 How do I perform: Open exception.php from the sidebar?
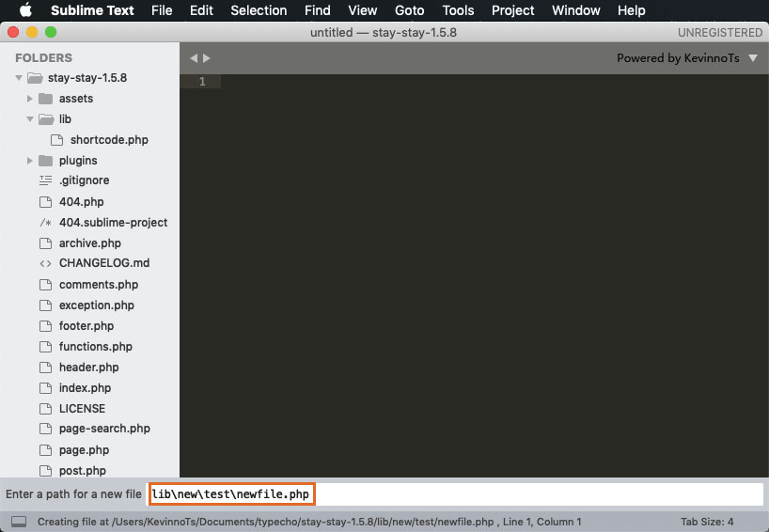(x=97, y=305)
